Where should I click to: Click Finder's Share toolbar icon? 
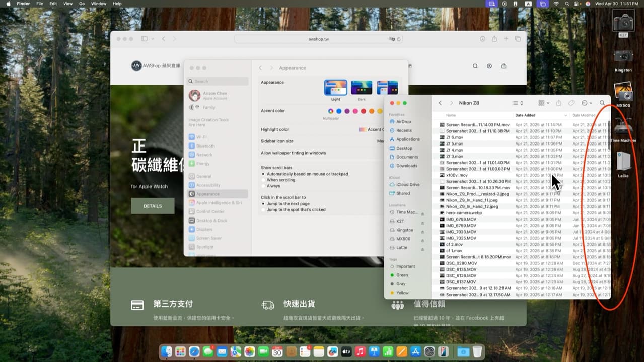coord(559,103)
